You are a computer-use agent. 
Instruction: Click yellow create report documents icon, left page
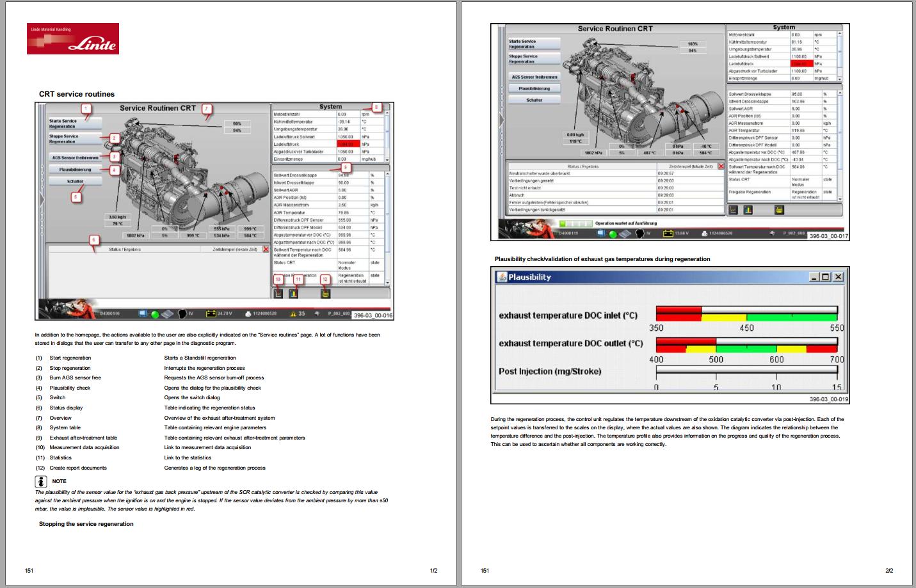325,294
